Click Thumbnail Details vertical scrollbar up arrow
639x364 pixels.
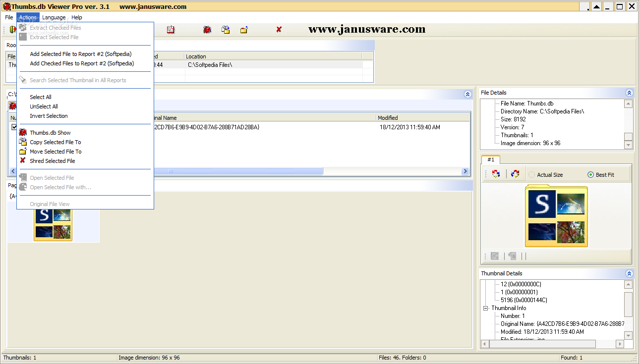pyautogui.click(x=628, y=284)
